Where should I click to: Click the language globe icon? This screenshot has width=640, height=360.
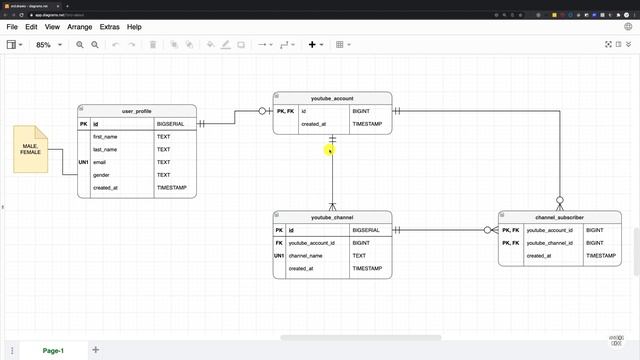[628, 27]
